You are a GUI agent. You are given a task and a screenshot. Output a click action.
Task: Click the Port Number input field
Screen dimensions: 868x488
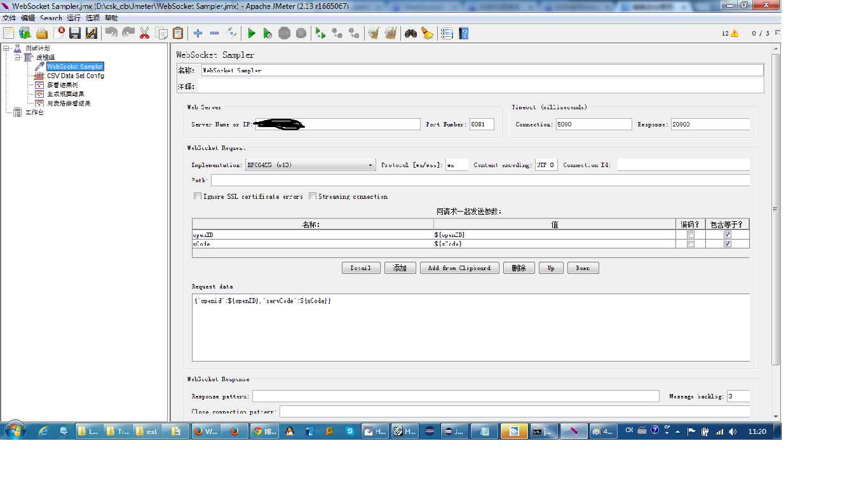pyautogui.click(x=482, y=125)
